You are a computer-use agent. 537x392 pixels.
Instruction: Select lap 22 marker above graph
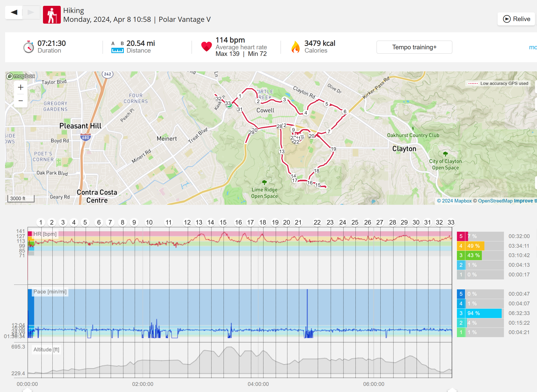tap(317, 223)
